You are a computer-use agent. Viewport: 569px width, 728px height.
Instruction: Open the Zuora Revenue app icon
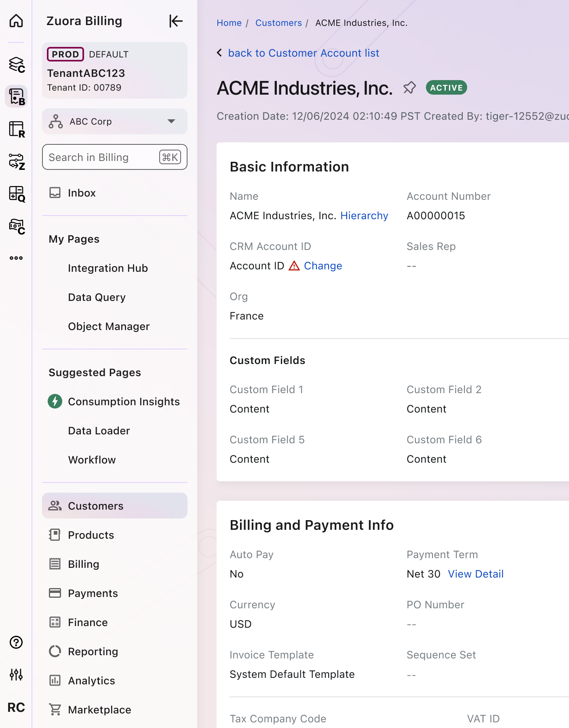(17, 129)
